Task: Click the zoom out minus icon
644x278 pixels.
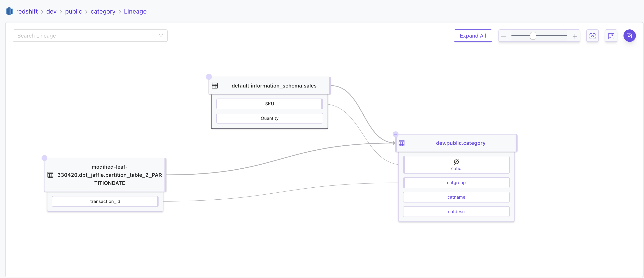Action: (x=504, y=36)
